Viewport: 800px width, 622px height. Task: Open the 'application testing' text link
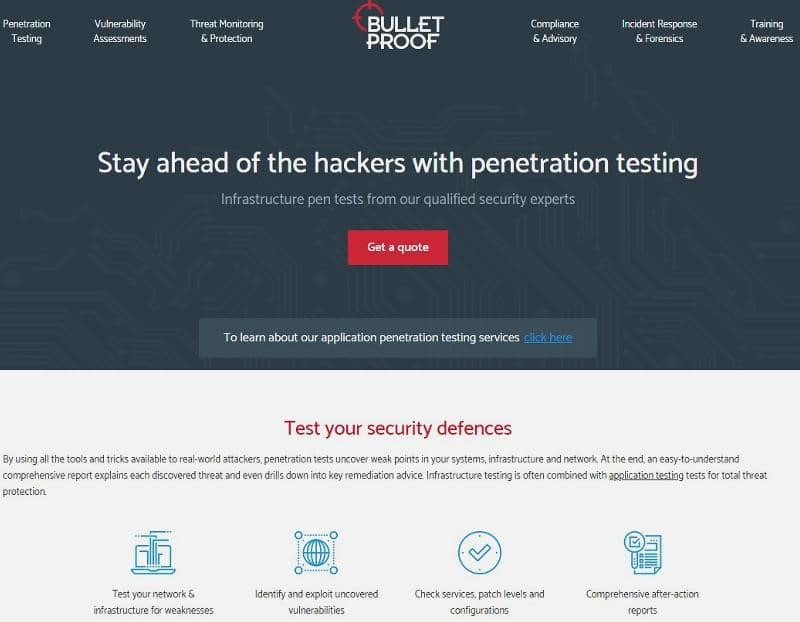click(646, 476)
